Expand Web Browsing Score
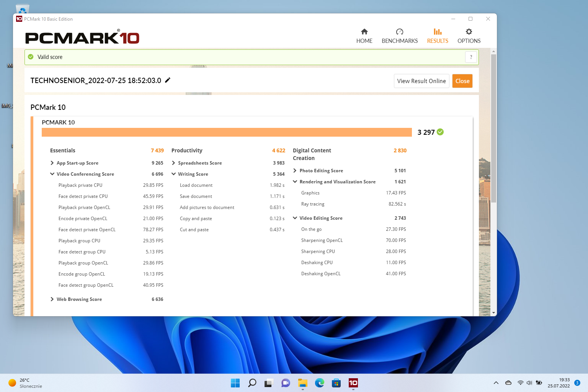This screenshot has width=588, height=392. (x=52, y=299)
